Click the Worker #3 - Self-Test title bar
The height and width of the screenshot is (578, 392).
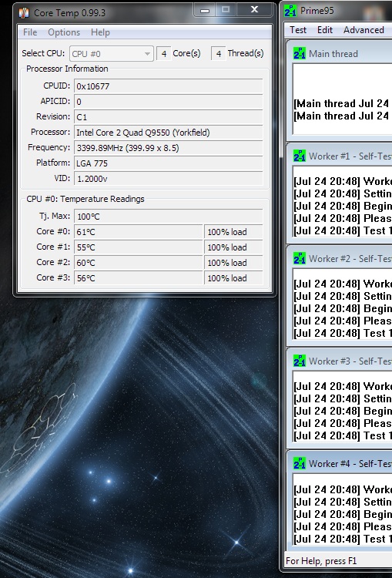click(x=340, y=361)
